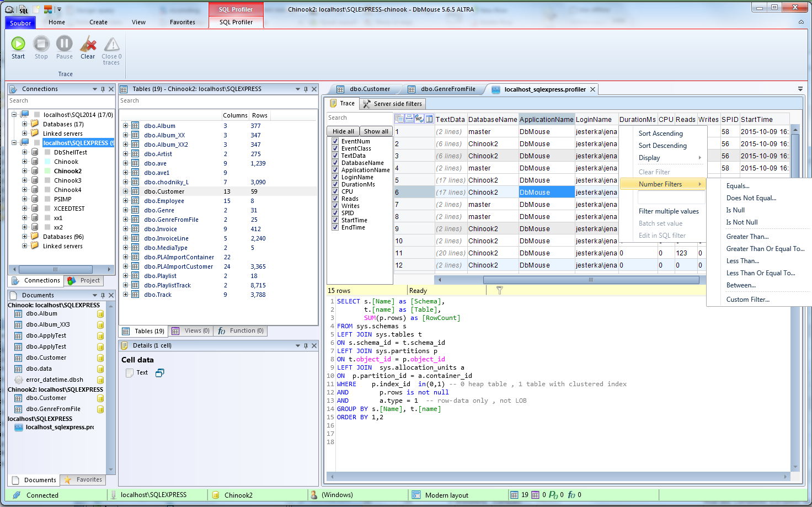Collapse the ribbon with the chevron
The image size is (812, 507).
tap(801, 22)
